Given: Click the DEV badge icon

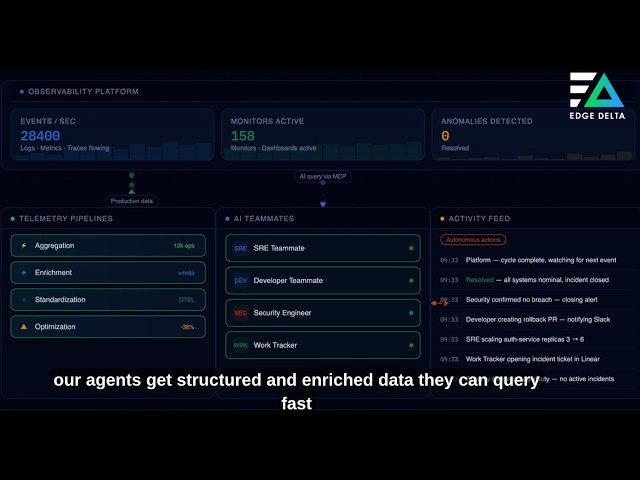Looking at the screenshot, I should pos(240,280).
